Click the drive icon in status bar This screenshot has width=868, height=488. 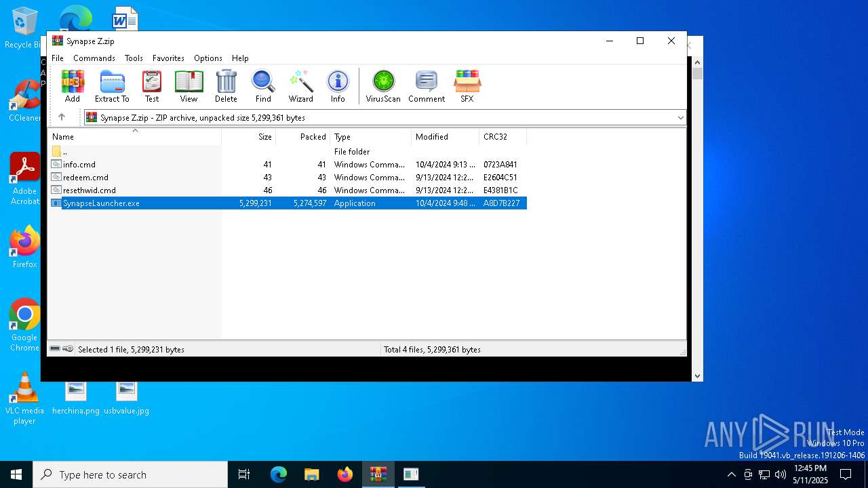point(55,348)
